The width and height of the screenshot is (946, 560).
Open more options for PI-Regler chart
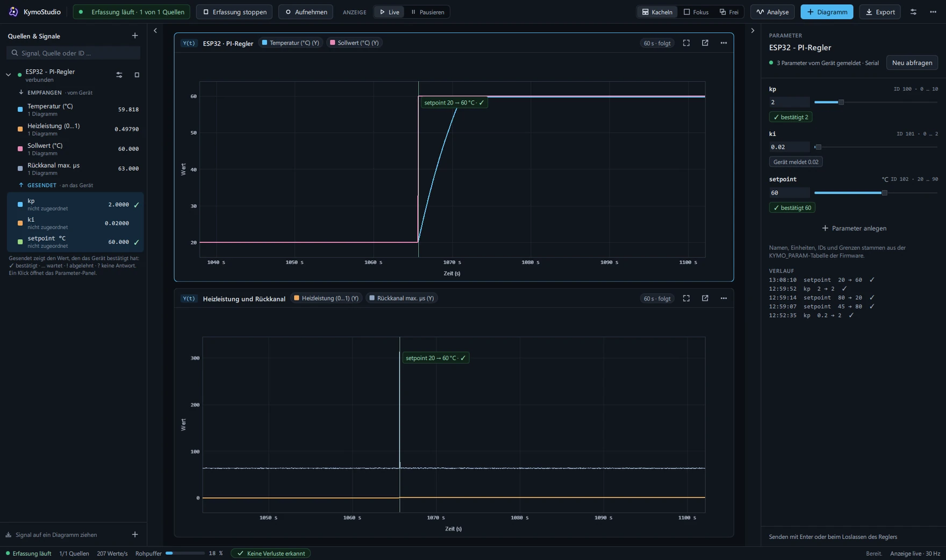point(723,43)
